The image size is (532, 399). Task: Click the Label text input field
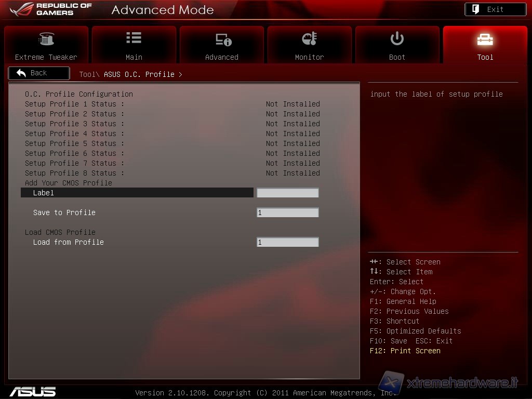(287, 193)
